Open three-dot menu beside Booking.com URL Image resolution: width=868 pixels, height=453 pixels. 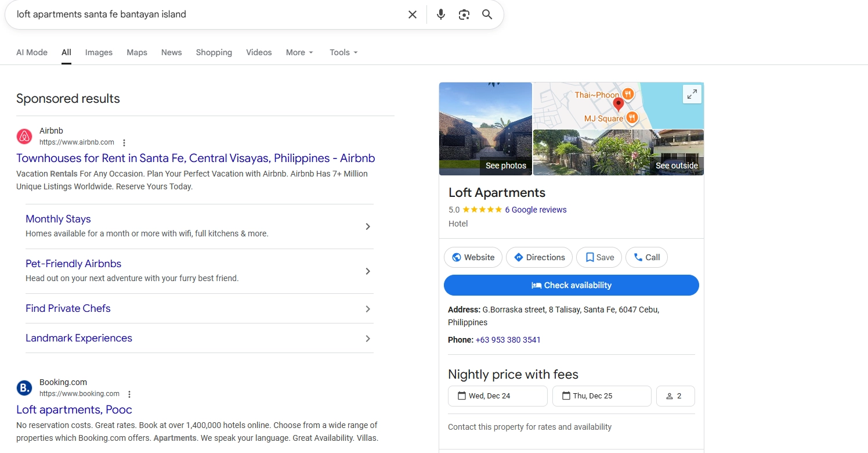pos(129,394)
